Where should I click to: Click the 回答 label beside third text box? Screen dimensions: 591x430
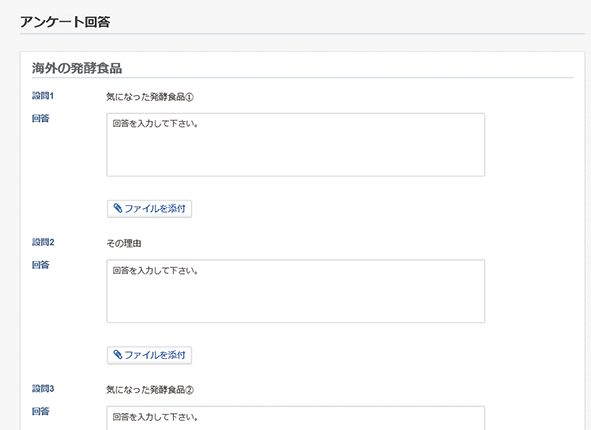(41, 411)
